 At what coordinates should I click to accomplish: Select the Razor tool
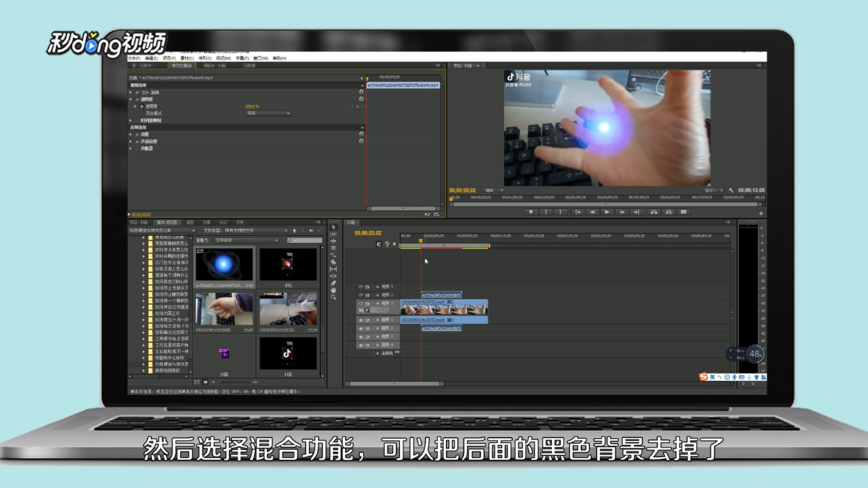click(334, 262)
